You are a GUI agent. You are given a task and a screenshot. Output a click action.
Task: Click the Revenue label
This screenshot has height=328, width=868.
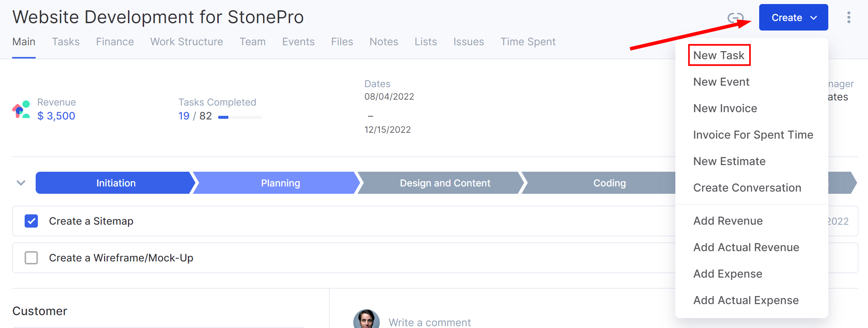tap(56, 102)
